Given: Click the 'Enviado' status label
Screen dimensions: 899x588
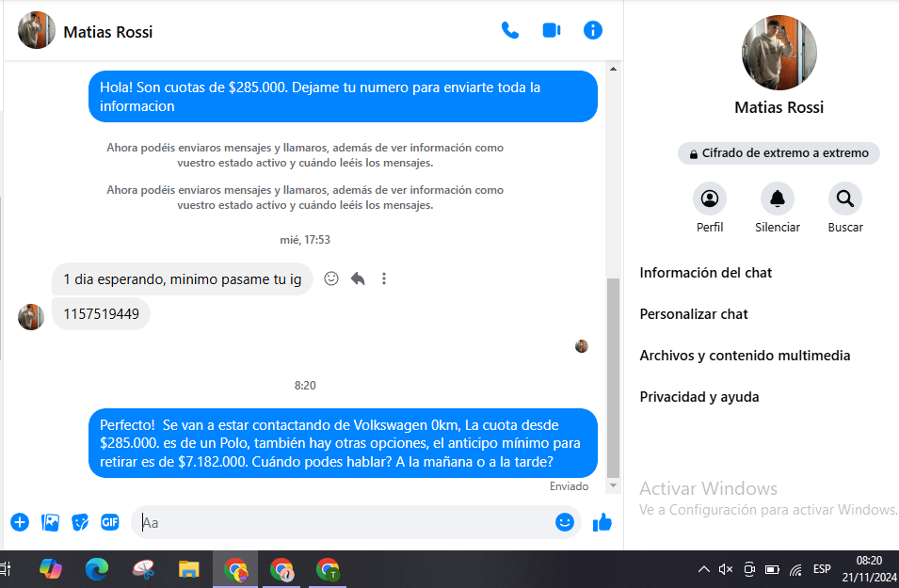Looking at the screenshot, I should [569, 486].
